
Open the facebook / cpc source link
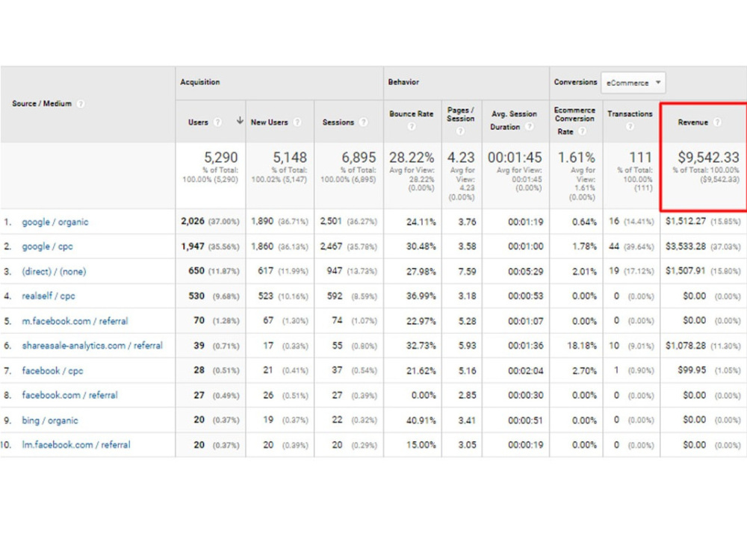52,370
